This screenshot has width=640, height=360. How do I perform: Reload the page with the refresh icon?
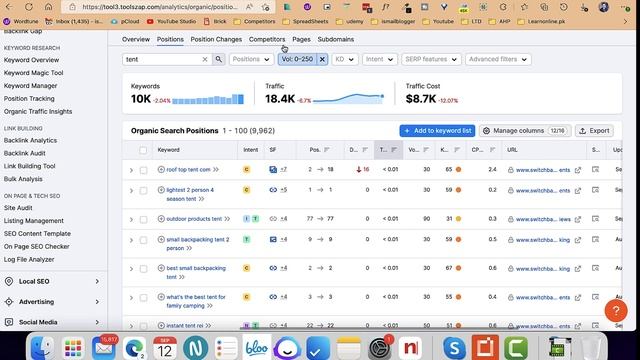pyautogui.click(x=29, y=7)
